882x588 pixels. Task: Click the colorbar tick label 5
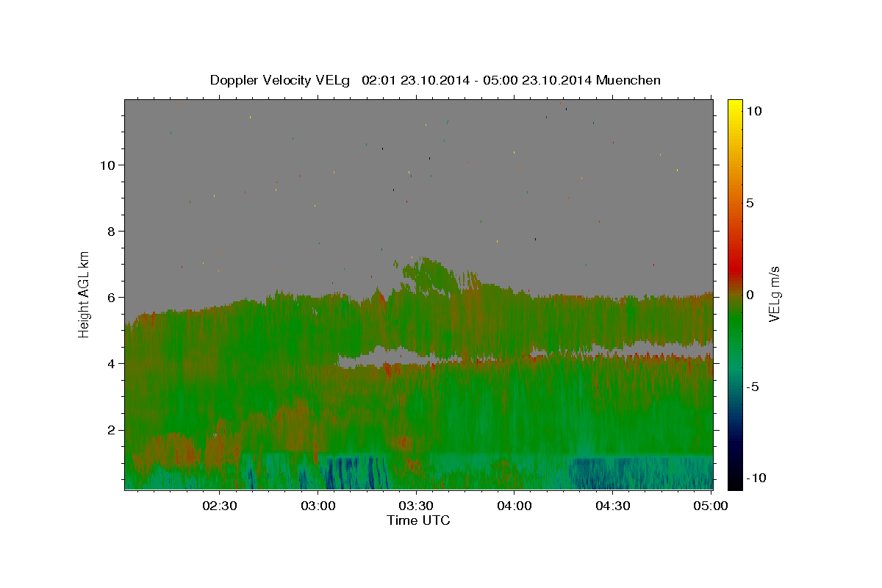[750, 203]
